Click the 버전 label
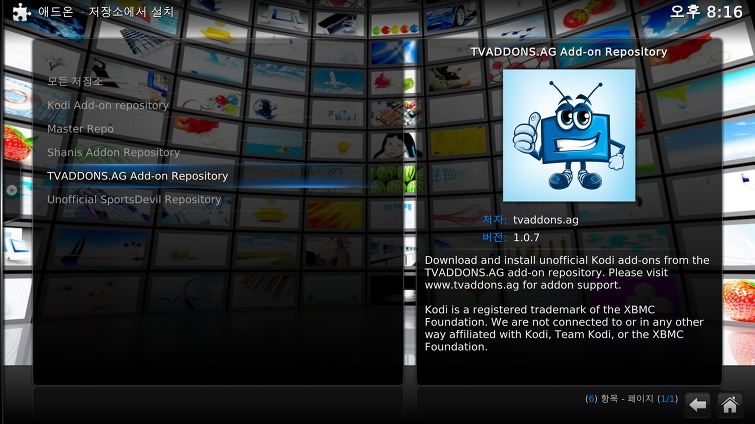 495,237
